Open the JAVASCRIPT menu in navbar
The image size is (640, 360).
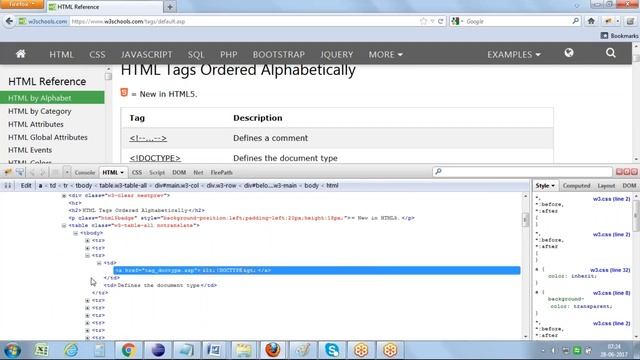click(147, 54)
